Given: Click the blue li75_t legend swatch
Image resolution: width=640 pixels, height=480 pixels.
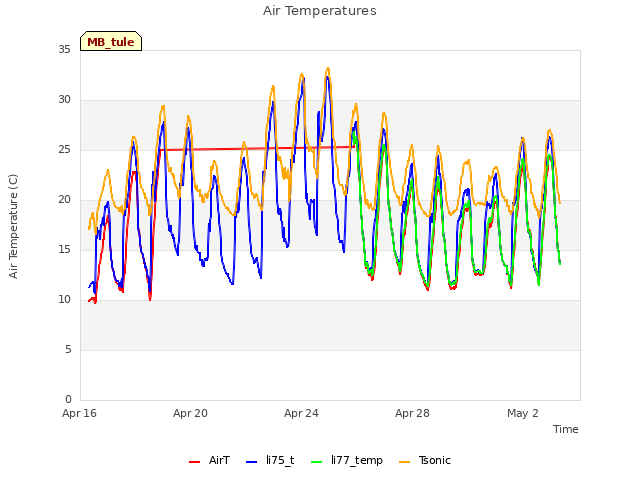Looking at the screenshot, I should point(251,462).
